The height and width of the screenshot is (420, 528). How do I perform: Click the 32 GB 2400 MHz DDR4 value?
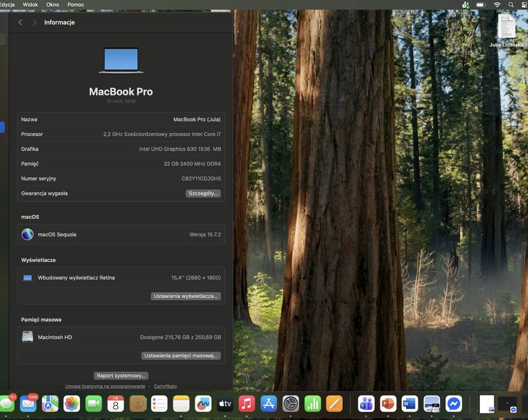click(x=192, y=164)
